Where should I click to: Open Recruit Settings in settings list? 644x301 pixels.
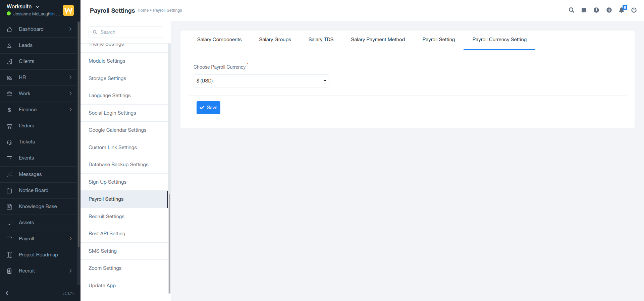(x=124, y=217)
